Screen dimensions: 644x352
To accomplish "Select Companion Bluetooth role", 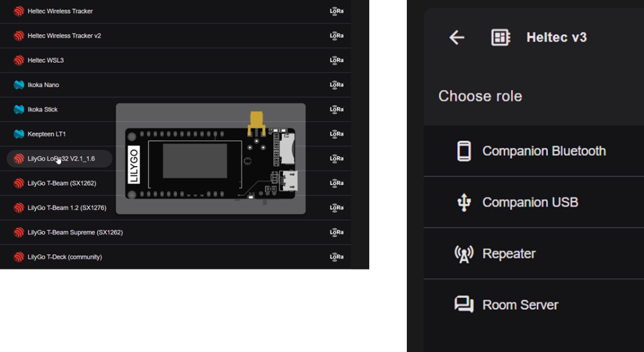I will [x=543, y=151].
